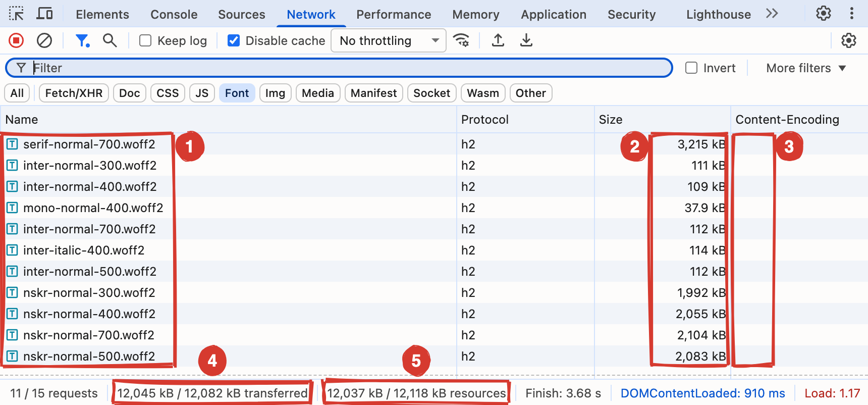This screenshot has width=868, height=405.
Task: Open the Memory tab
Action: point(476,14)
